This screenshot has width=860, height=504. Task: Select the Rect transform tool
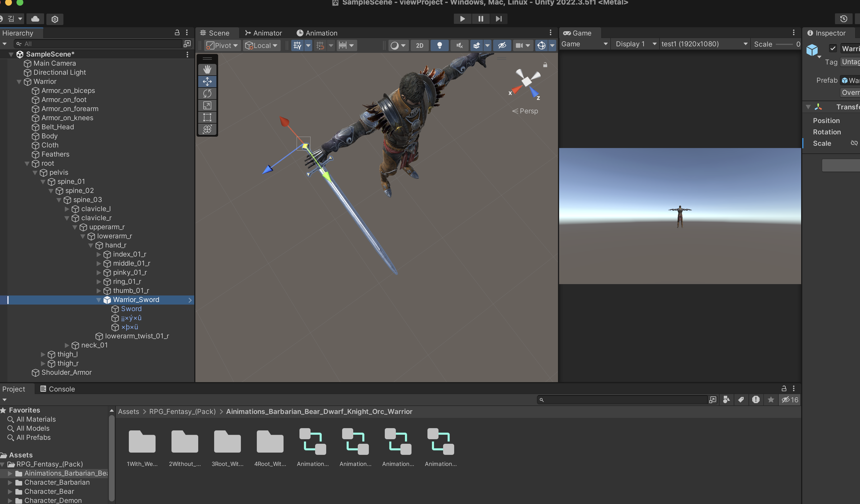click(207, 117)
